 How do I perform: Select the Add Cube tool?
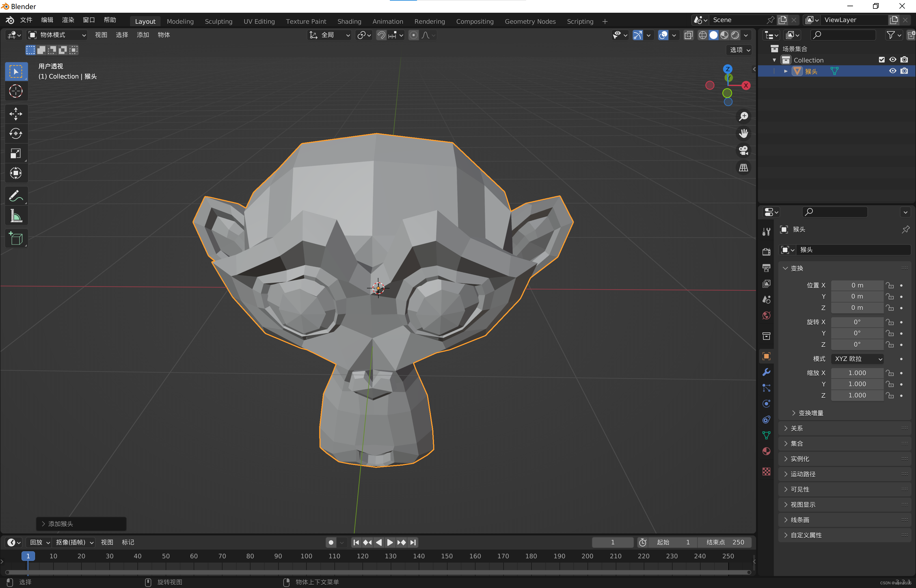pos(16,239)
